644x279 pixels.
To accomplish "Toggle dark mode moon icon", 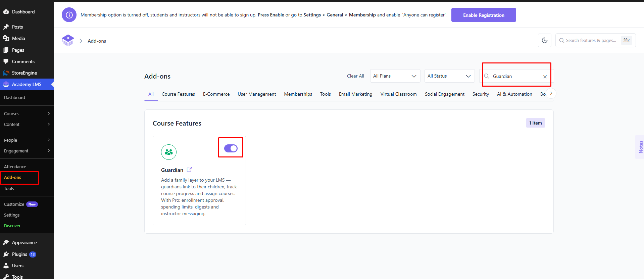I will point(544,40).
